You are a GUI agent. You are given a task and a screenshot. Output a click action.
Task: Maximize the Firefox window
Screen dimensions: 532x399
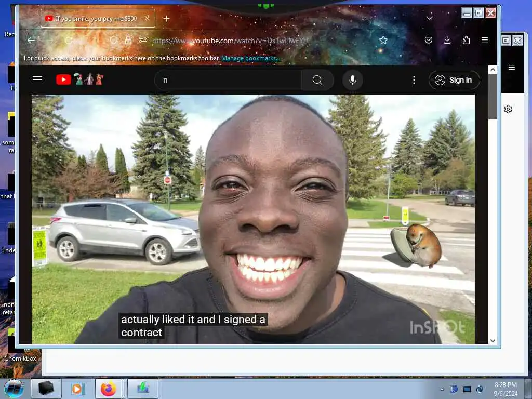point(478,13)
